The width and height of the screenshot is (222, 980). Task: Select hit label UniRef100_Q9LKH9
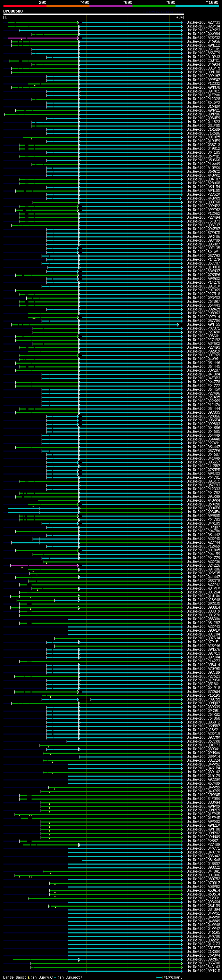(203, 496)
